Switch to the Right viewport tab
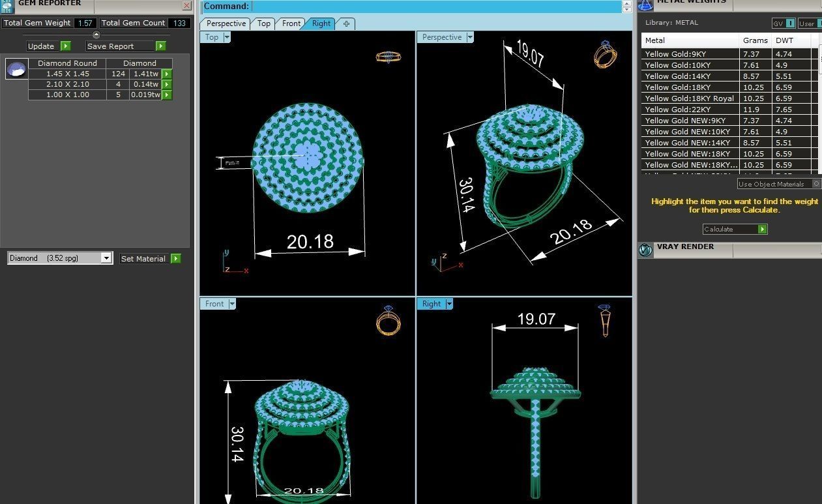The image size is (822, 504). click(321, 23)
